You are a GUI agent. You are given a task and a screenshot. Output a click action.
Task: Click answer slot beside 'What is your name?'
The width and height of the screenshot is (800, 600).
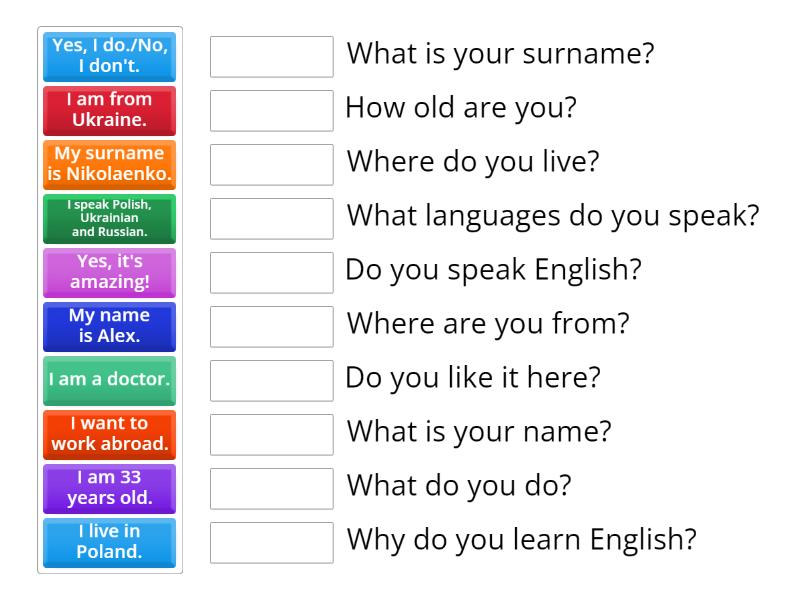click(x=272, y=435)
